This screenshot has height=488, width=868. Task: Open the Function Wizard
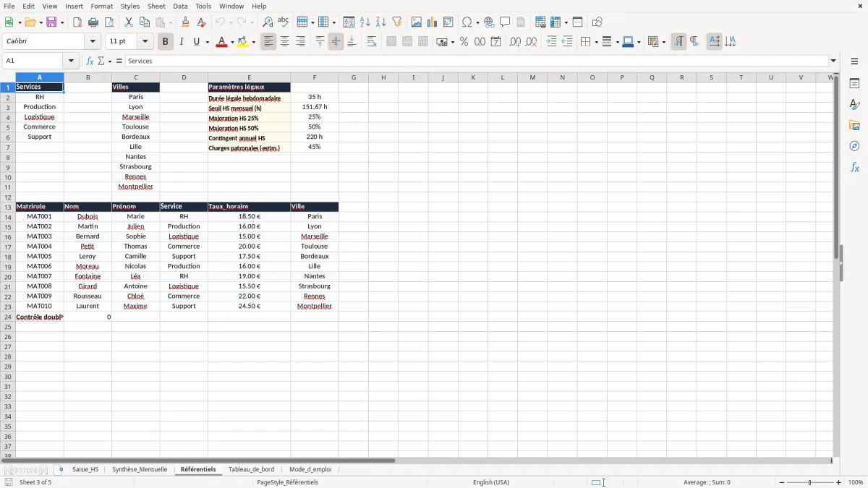90,61
